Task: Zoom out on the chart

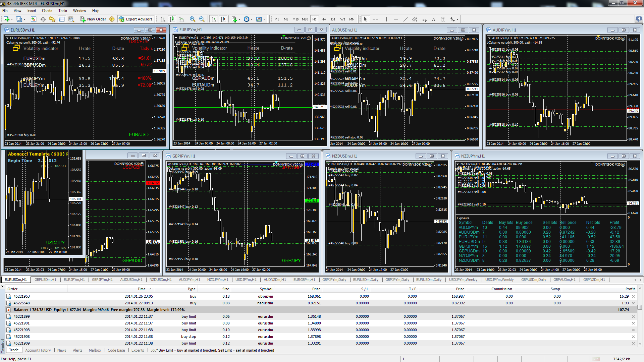Action: (x=202, y=19)
